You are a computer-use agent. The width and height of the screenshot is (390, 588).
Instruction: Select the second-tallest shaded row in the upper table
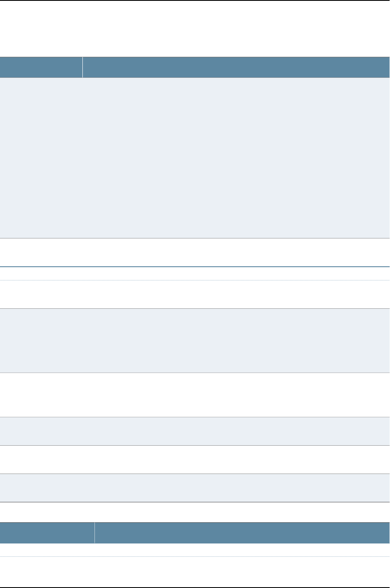click(195, 340)
